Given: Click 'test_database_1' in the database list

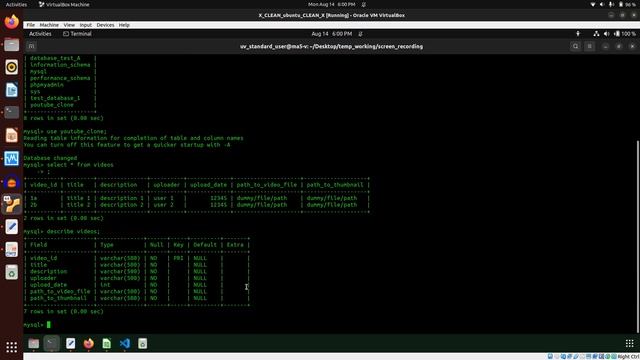Looking at the screenshot, I should pos(55,98).
